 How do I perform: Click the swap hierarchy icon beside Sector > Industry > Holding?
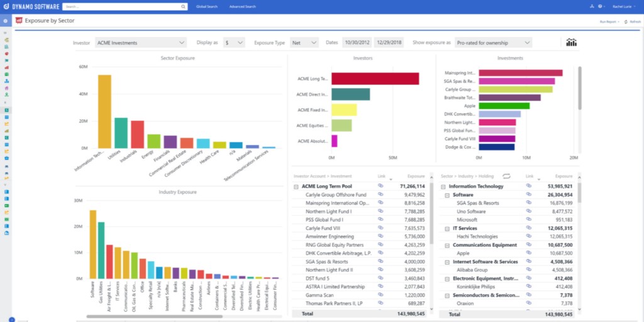tap(506, 176)
